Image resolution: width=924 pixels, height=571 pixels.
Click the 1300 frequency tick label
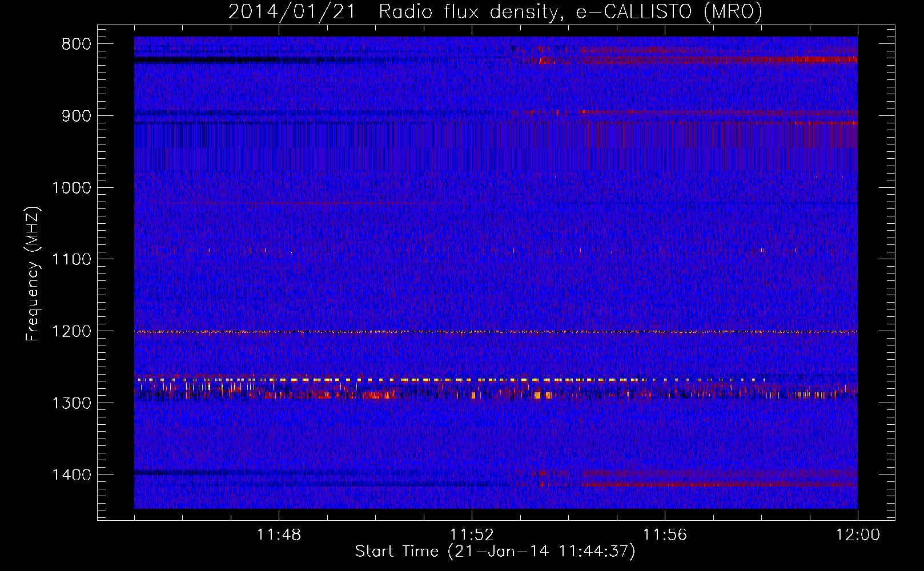[71, 403]
